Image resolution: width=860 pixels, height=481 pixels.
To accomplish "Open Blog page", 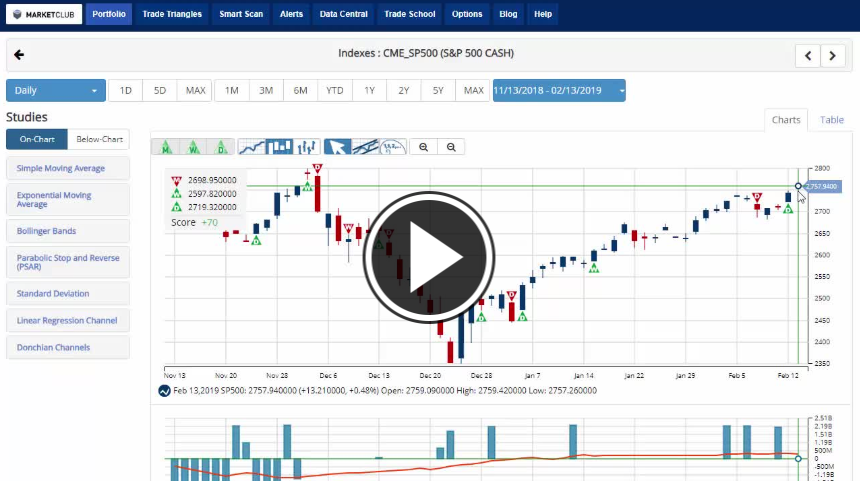I will (508, 14).
